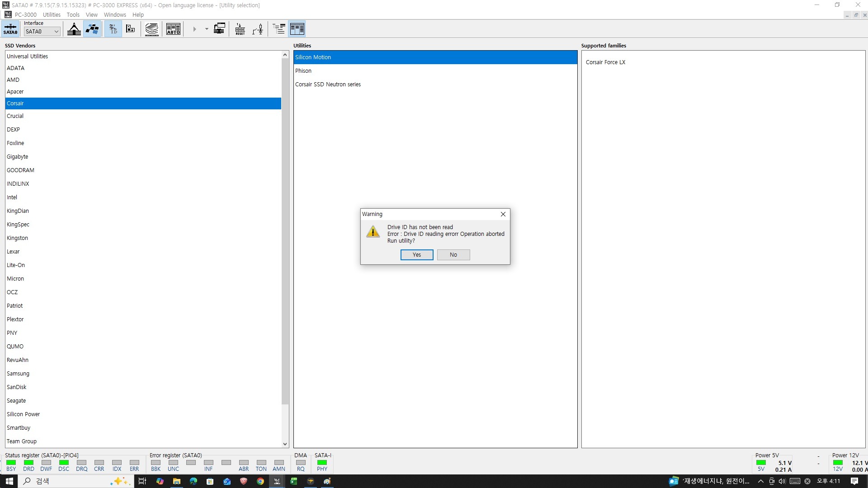The height and width of the screenshot is (488, 868).
Task: Close the Warning dialog with X
Action: pyautogui.click(x=503, y=214)
